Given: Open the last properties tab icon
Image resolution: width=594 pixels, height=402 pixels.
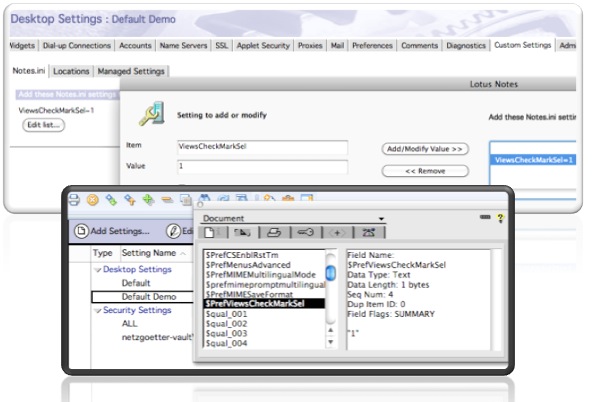Looking at the screenshot, I should click(369, 232).
